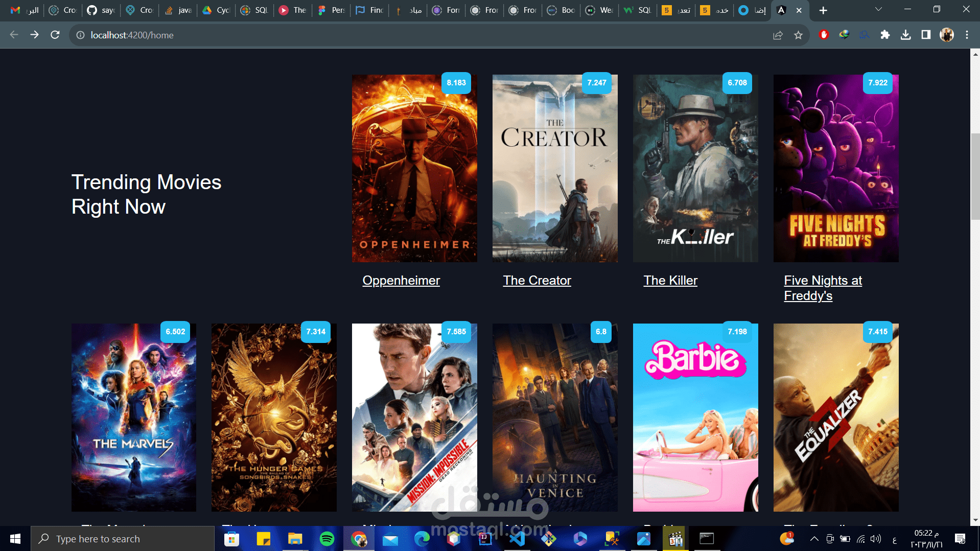
Task: Open Microsoft Edge from taskbar
Action: (x=422, y=539)
